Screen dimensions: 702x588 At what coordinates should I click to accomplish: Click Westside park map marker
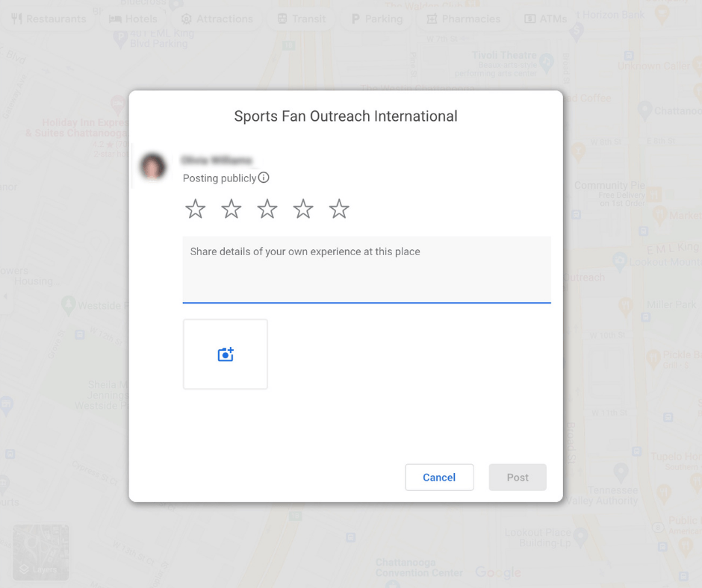68,305
